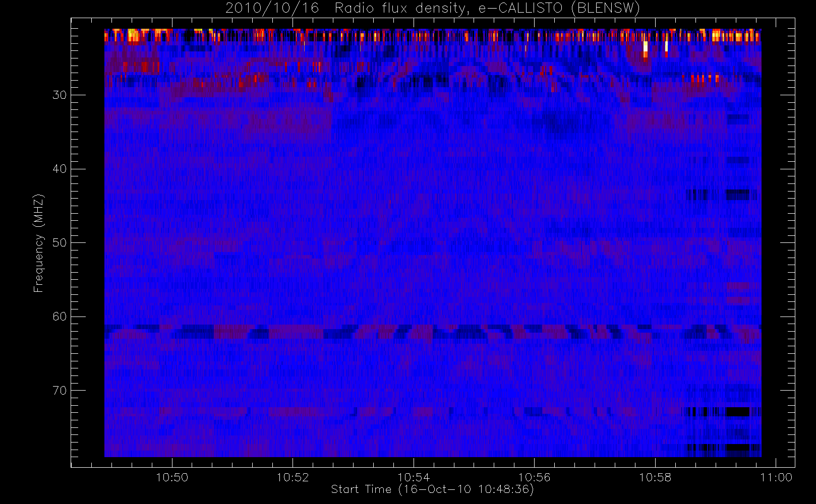Image resolution: width=816 pixels, height=504 pixels.
Task: Click the y-axis tick label '40'
Action: pos(60,169)
